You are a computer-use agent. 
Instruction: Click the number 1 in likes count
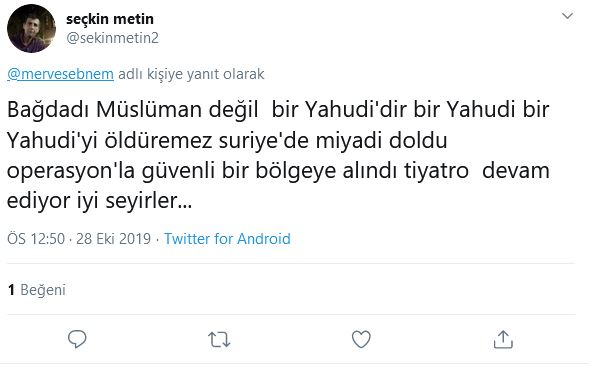pos(11,290)
